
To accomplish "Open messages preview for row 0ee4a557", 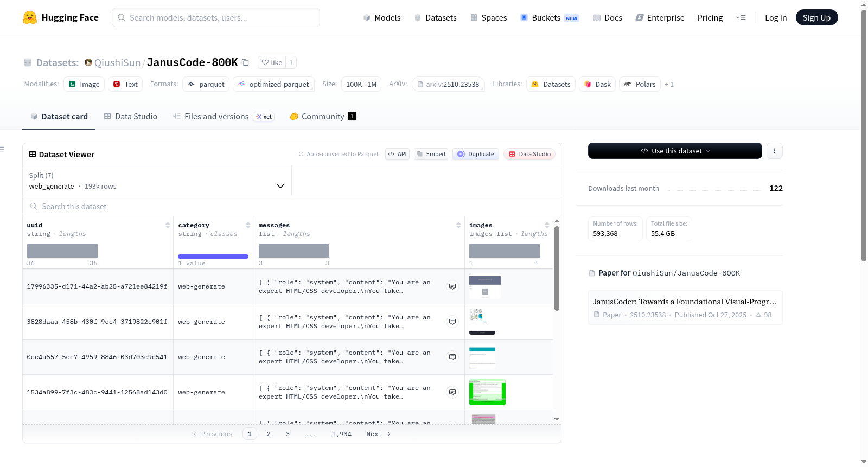I will pos(452,357).
